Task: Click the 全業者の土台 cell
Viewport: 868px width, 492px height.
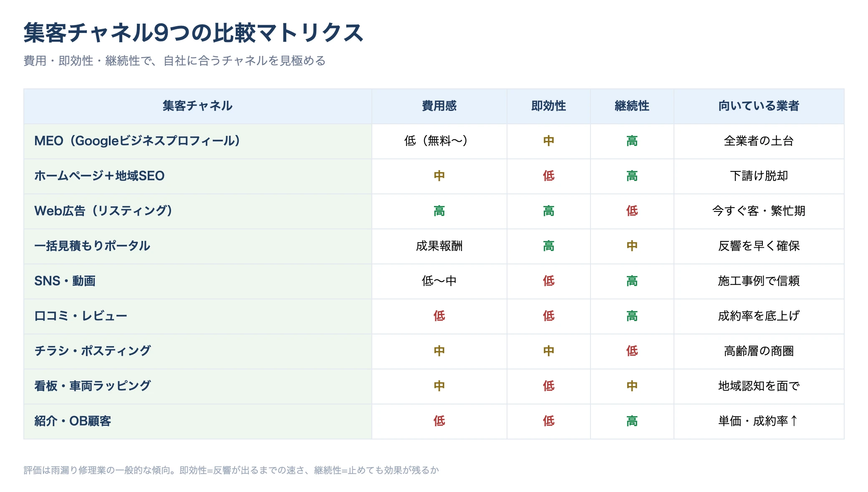Action: [x=759, y=141]
